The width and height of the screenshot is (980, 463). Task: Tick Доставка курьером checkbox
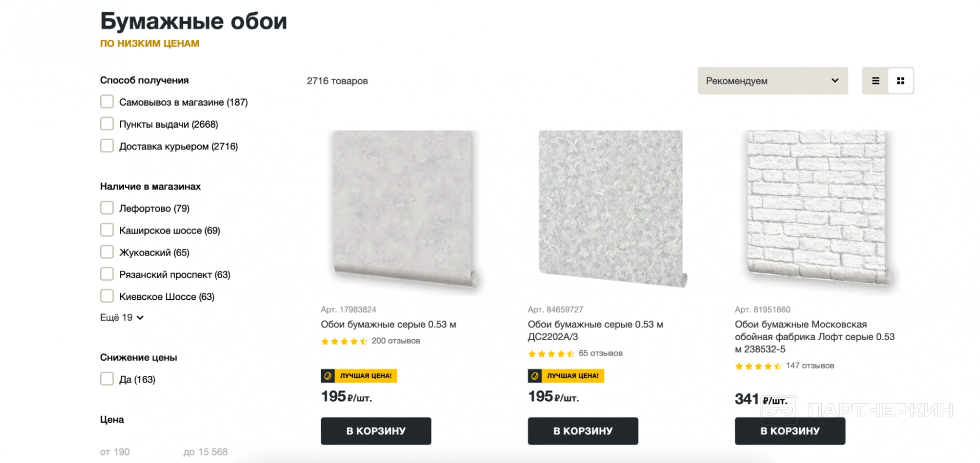coord(107,146)
